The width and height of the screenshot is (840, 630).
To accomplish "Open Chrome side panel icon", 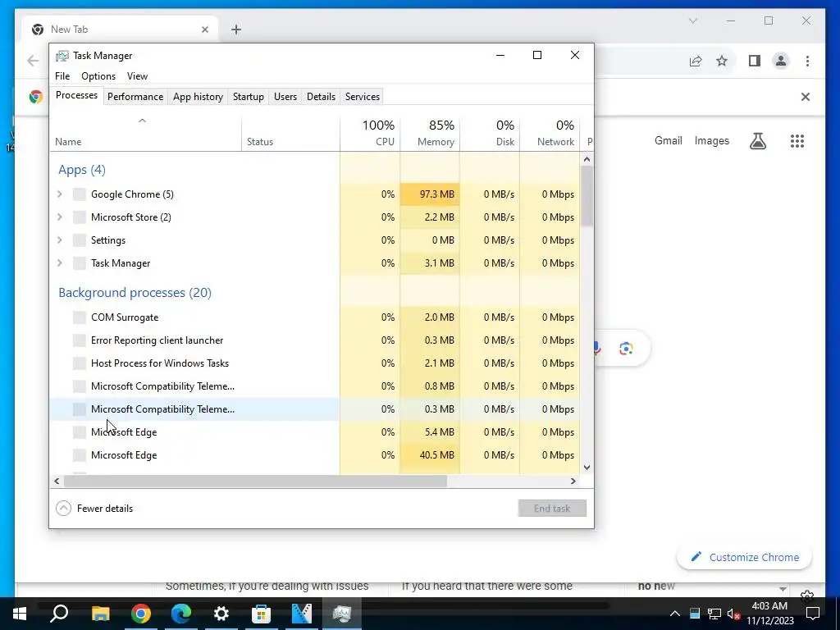I will click(755, 61).
